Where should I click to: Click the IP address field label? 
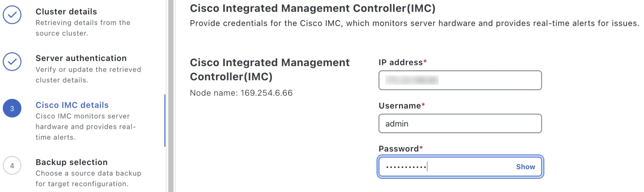[x=400, y=62]
